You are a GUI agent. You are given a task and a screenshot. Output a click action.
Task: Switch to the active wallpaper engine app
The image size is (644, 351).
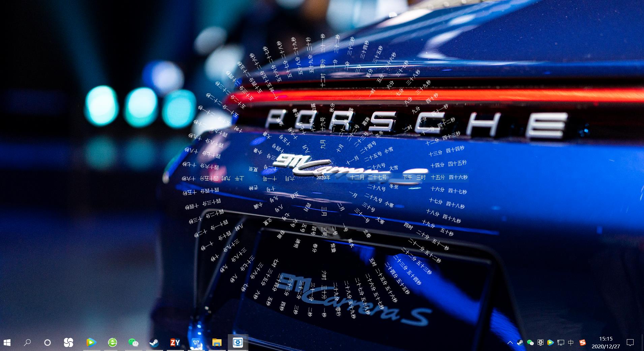tap(238, 343)
